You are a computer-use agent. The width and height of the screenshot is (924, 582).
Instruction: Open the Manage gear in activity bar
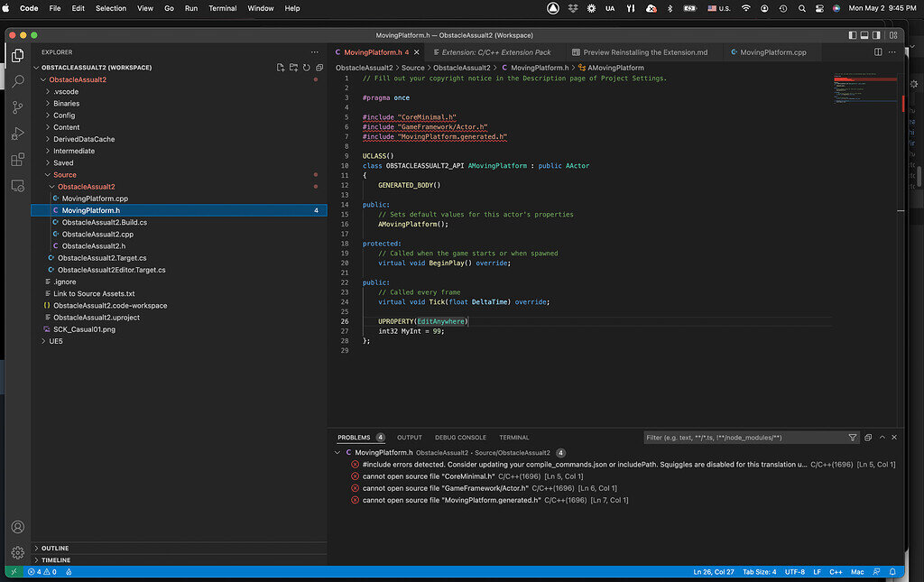(17, 552)
